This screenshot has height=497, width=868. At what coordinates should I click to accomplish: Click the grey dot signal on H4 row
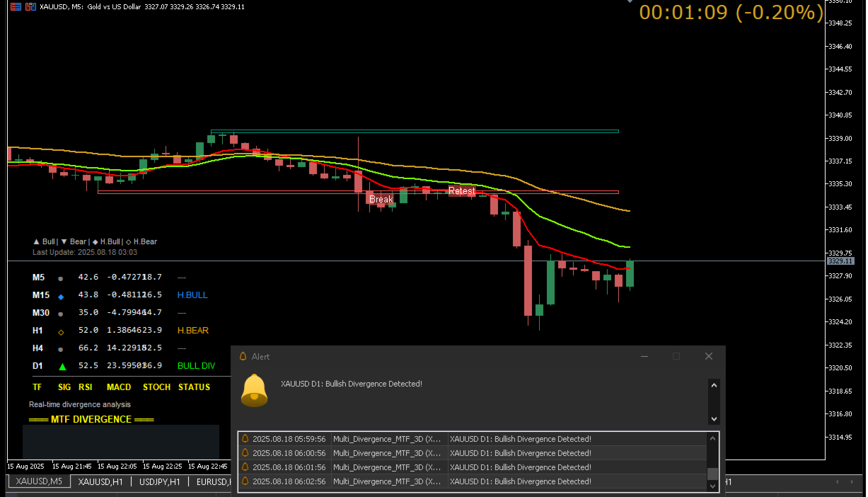tap(60, 349)
